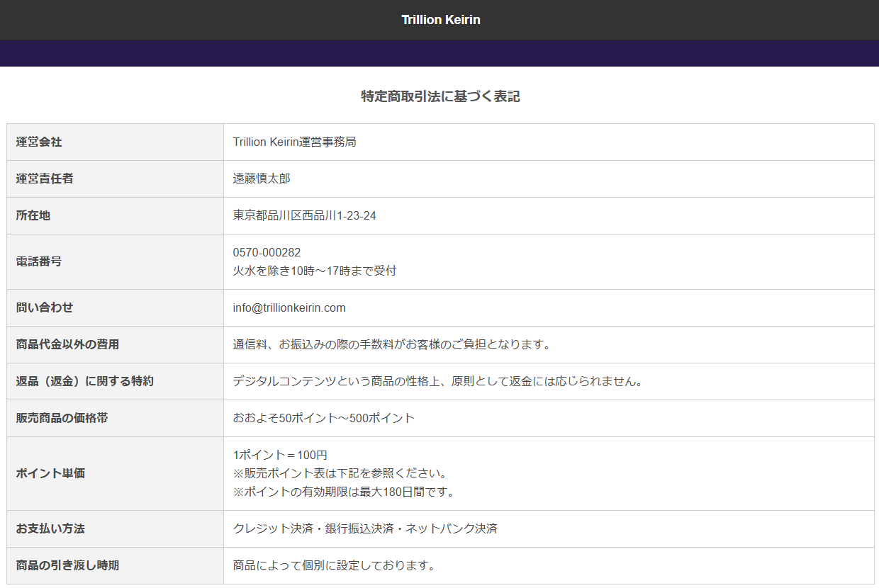Click the Trillion Keirin header title
Image resolution: width=879 pixels, height=588 pixels.
(440, 20)
